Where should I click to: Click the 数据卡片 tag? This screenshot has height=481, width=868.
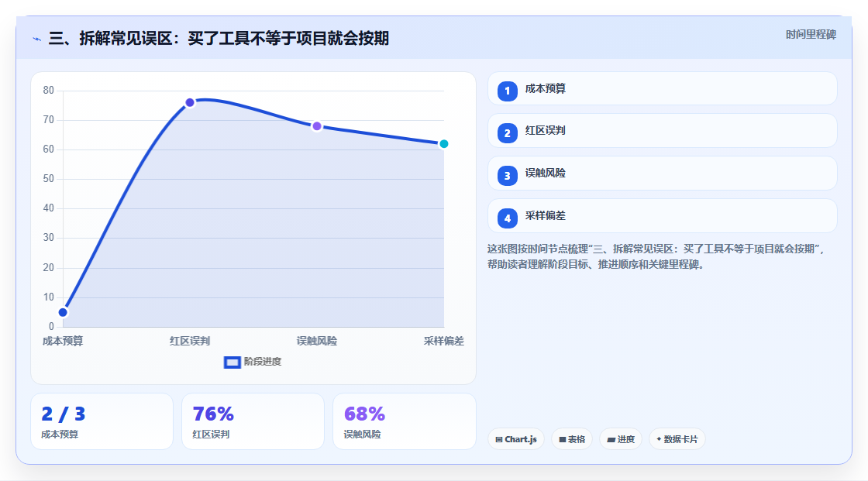(x=677, y=439)
